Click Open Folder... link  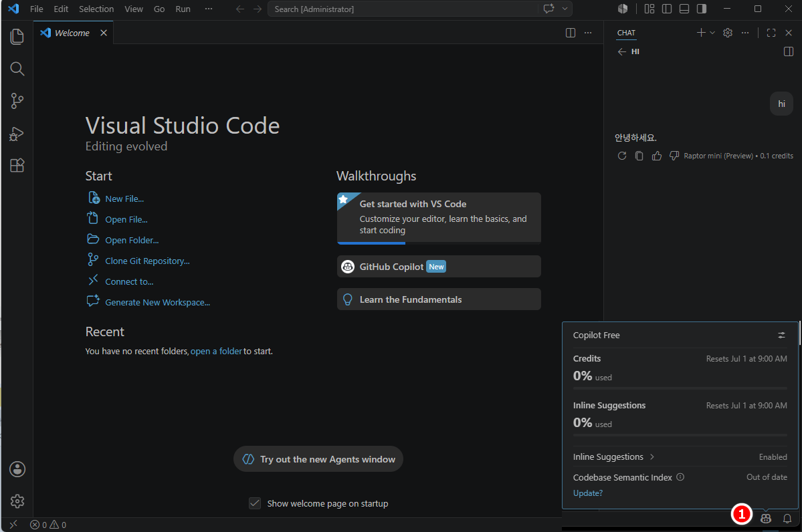(132, 240)
